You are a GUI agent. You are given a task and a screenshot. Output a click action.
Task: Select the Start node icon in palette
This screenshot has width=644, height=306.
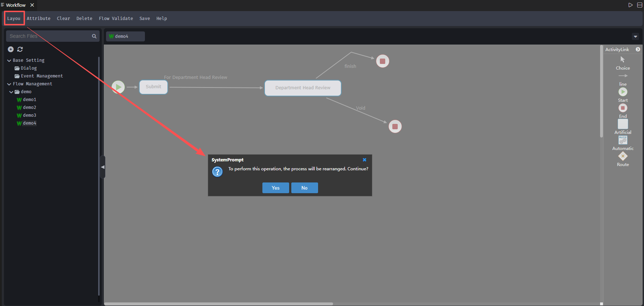(x=623, y=92)
